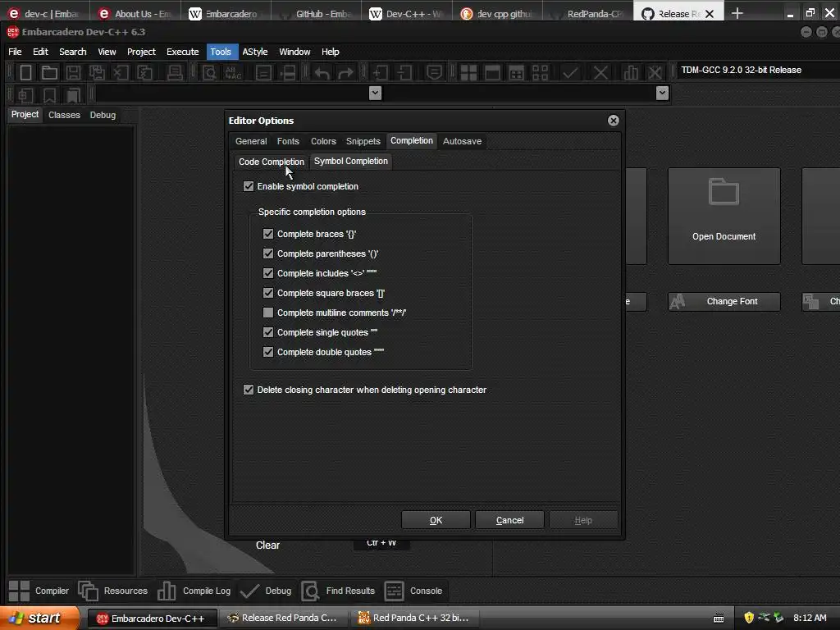Click the Syntax check checkmark toolbar icon
The image size is (840, 630).
point(571,72)
